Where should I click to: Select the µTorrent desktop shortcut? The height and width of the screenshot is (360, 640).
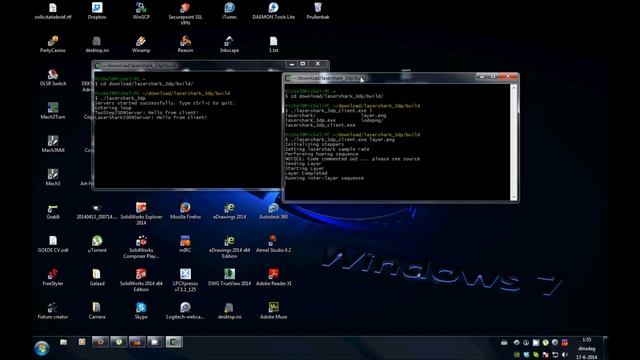[x=97, y=244]
